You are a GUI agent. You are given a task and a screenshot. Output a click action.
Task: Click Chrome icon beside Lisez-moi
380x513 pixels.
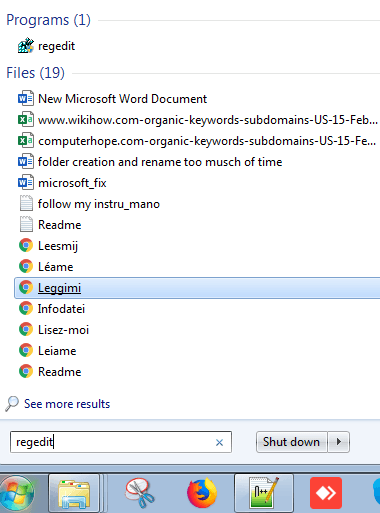(26, 330)
